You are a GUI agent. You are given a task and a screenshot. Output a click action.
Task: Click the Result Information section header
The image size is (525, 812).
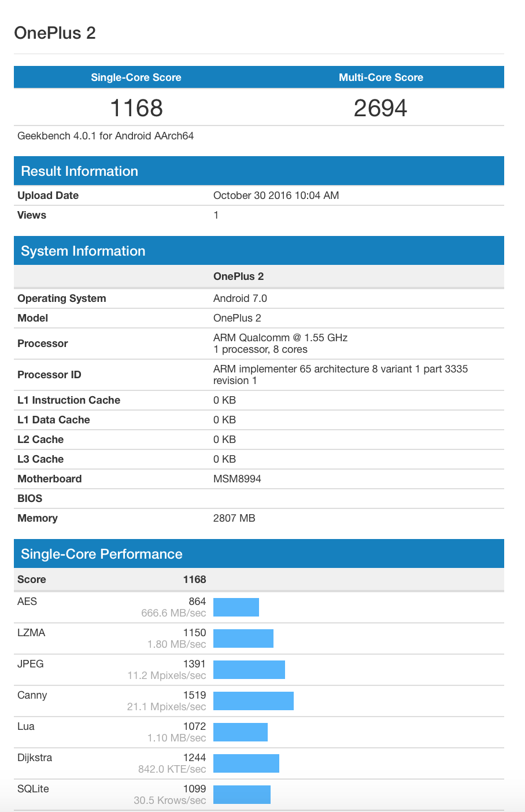(80, 171)
